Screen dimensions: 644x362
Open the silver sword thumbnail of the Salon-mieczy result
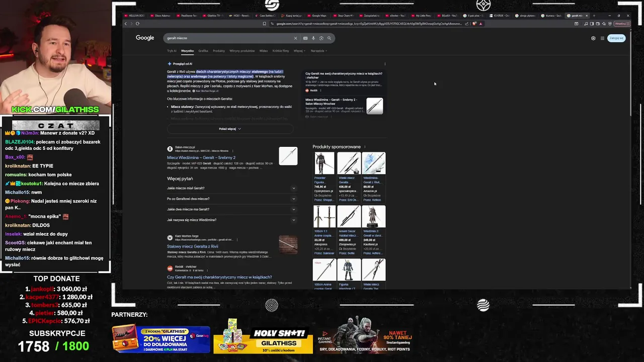(x=288, y=156)
